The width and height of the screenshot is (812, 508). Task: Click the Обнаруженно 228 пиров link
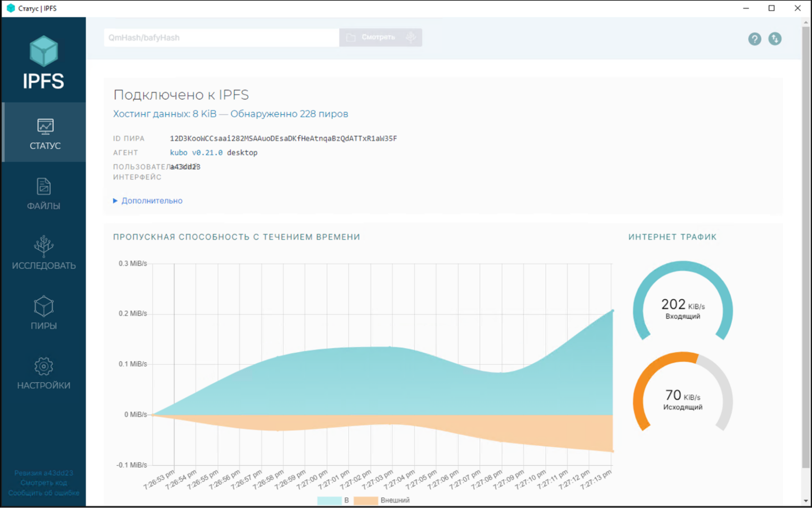pyautogui.click(x=290, y=114)
